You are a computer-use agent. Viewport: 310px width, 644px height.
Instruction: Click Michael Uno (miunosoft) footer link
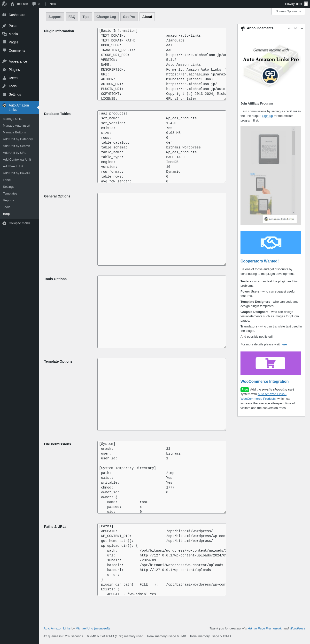(x=93, y=628)
